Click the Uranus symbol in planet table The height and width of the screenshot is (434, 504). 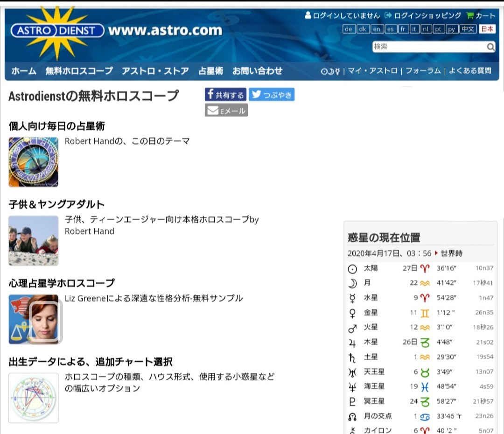pyautogui.click(x=352, y=372)
